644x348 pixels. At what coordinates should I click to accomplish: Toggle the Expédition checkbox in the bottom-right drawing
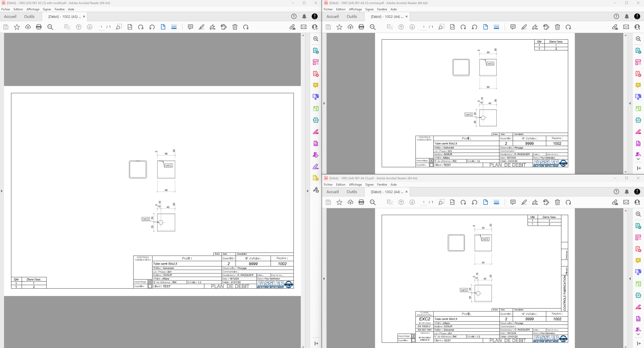tap(413, 340)
